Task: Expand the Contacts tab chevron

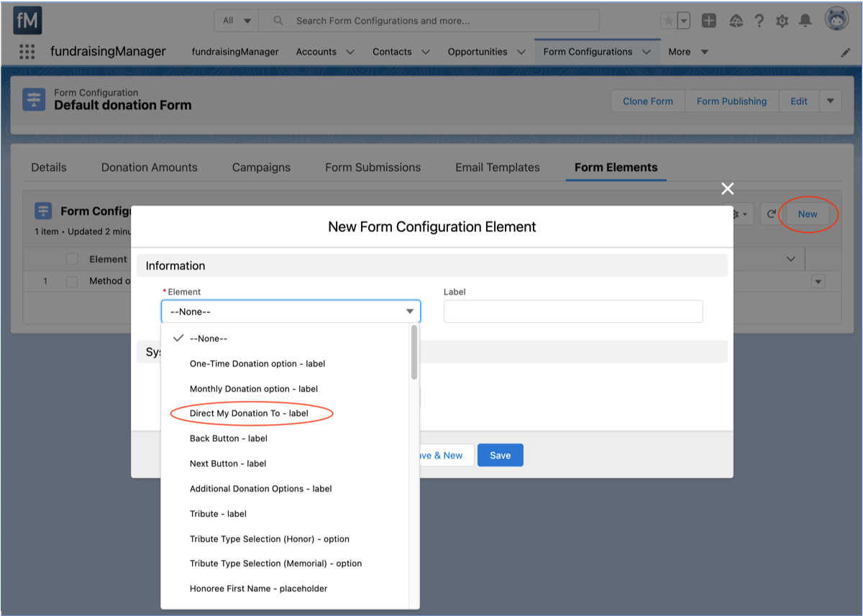Action: tap(426, 52)
